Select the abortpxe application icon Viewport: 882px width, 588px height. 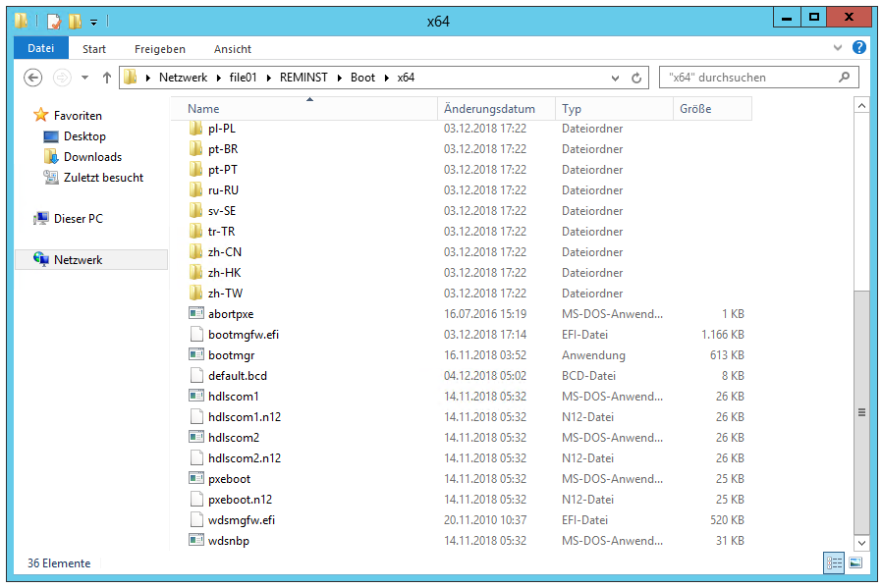coord(195,313)
